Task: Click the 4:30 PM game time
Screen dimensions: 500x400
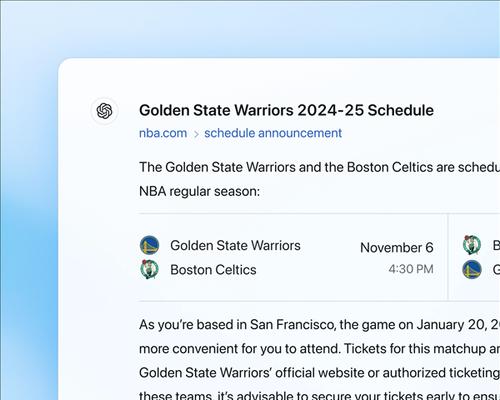Action: pyautogui.click(x=411, y=269)
